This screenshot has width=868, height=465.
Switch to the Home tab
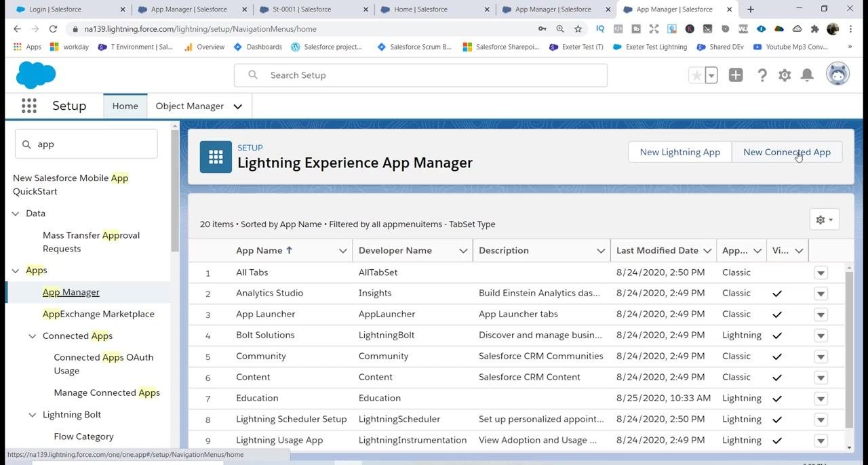point(125,106)
